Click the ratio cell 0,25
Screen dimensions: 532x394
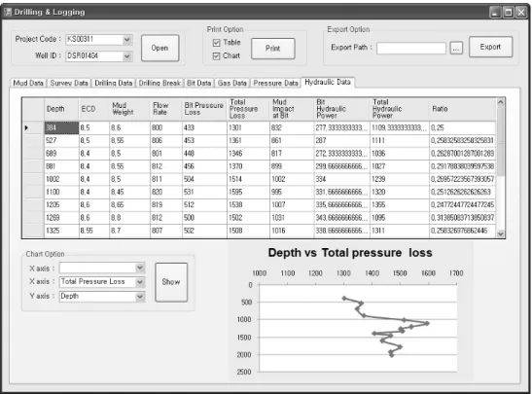pos(462,128)
